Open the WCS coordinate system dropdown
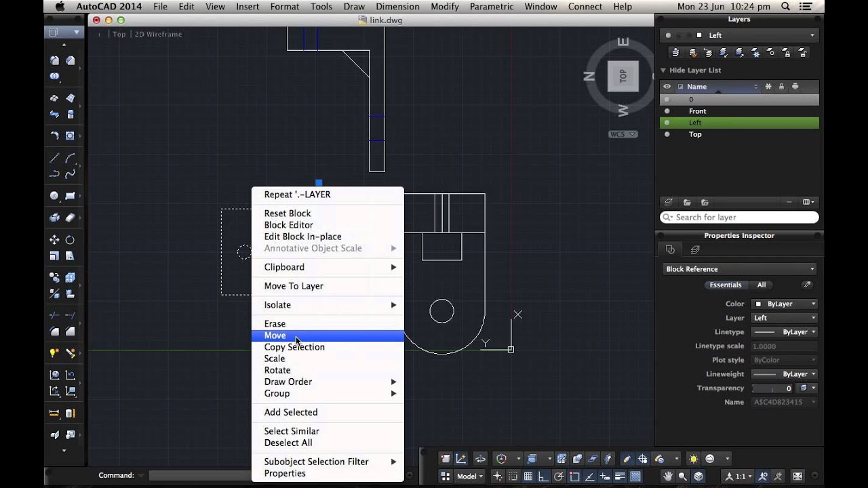 click(623, 134)
